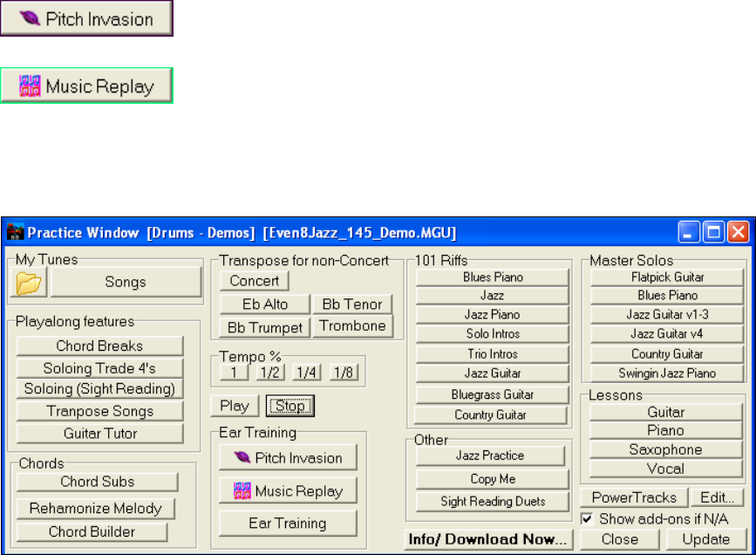Open Saxophone lessons
The height and width of the screenshot is (555, 756).
tap(666, 449)
